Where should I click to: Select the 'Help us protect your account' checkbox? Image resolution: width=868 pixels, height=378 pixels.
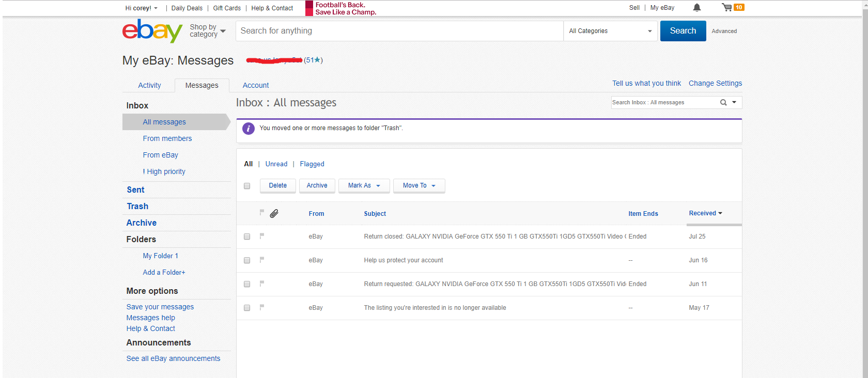coord(247,260)
